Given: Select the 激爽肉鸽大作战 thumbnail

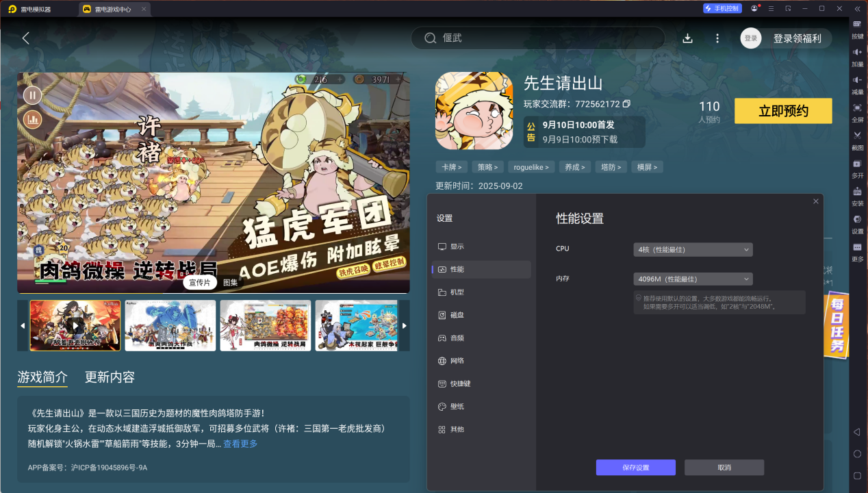Looking at the screenshot, I should pyautogui.click(x=170, y=326).
